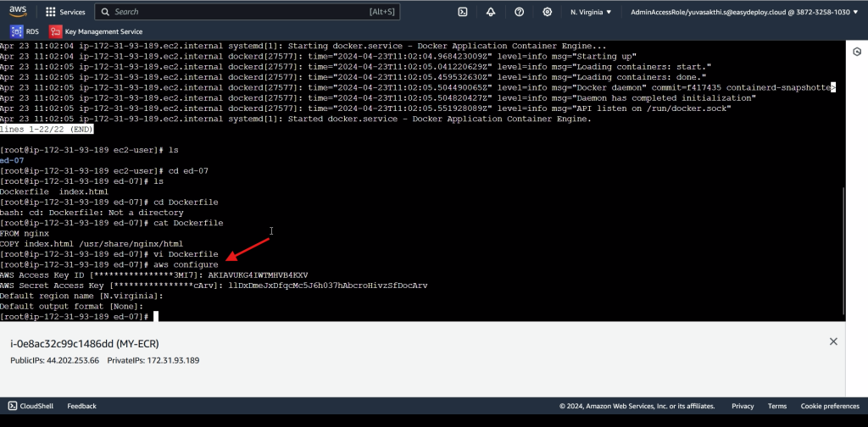Click the AWS logo home icon
Viewport: 868px width, 427px height.
(x=19, y=12)
